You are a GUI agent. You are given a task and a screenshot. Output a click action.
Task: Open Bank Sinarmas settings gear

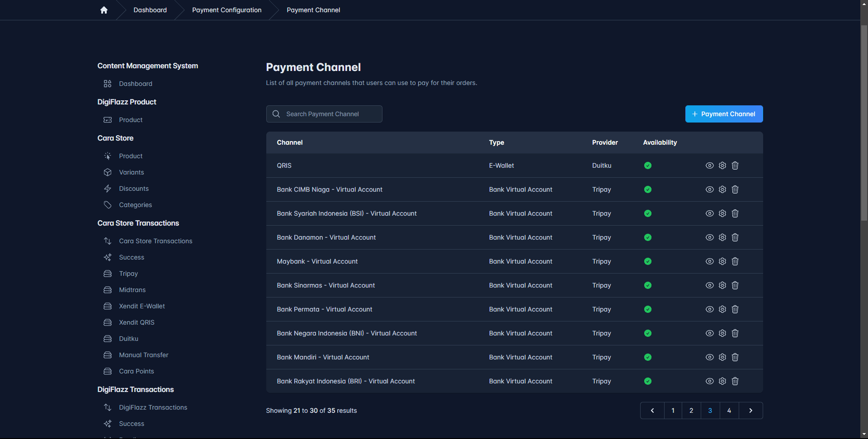722,285
